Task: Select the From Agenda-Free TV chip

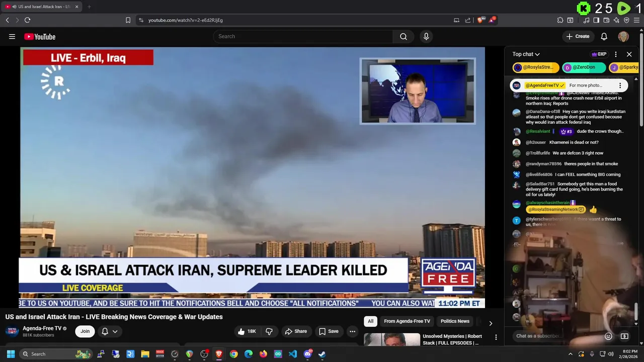Action: tap(407, 321)
